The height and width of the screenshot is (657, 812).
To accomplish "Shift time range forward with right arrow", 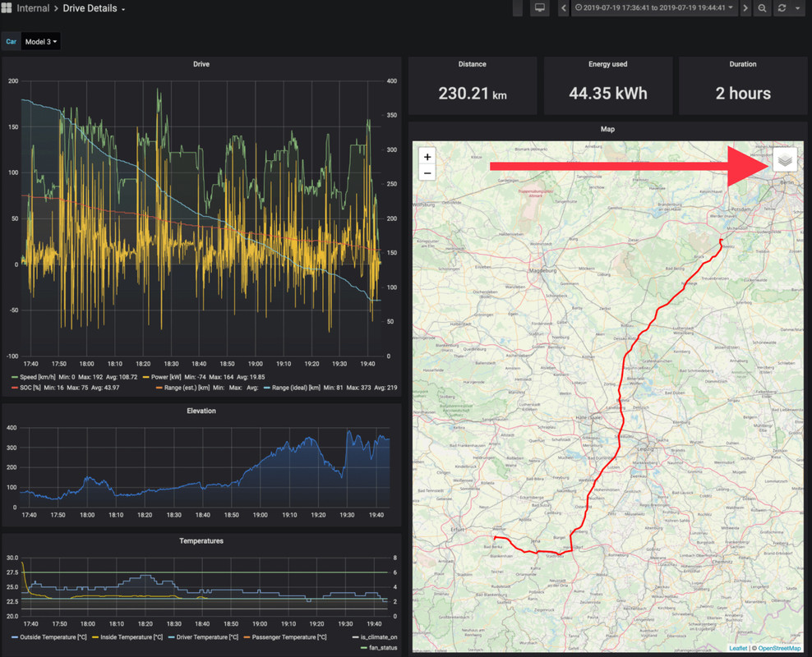I will coord(745,7).
